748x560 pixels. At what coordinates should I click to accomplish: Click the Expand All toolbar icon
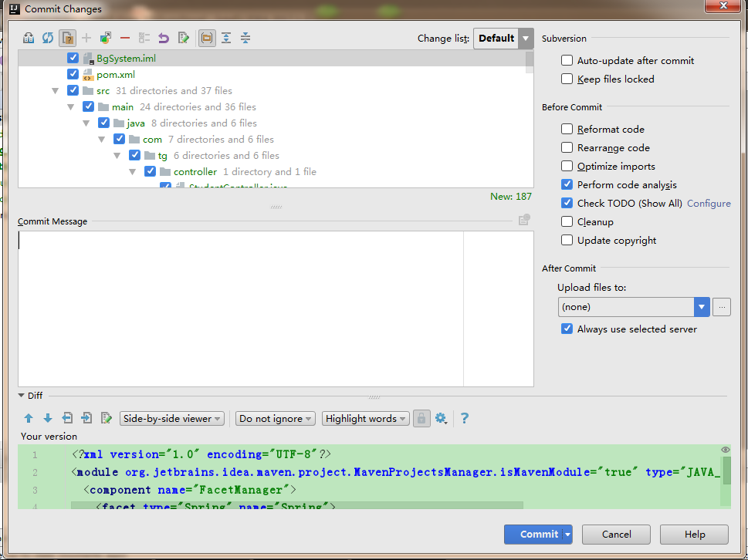coord(226,38)
